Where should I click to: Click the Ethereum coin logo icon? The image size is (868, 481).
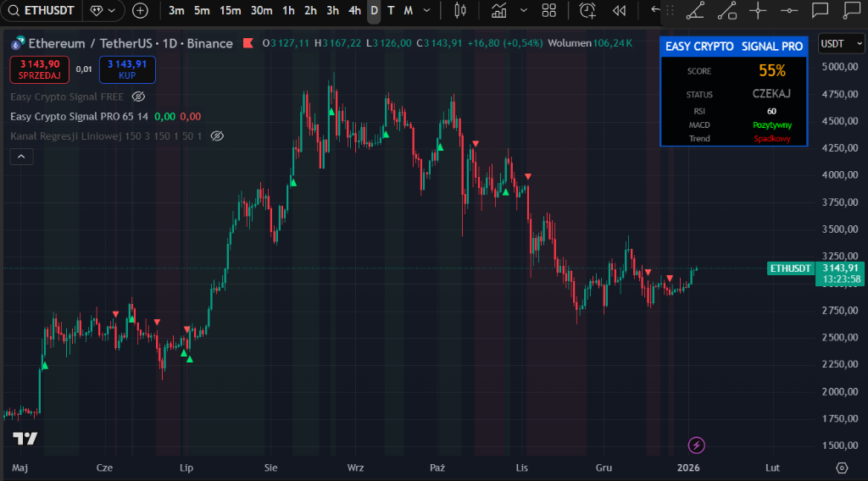(x=18, y=43)
